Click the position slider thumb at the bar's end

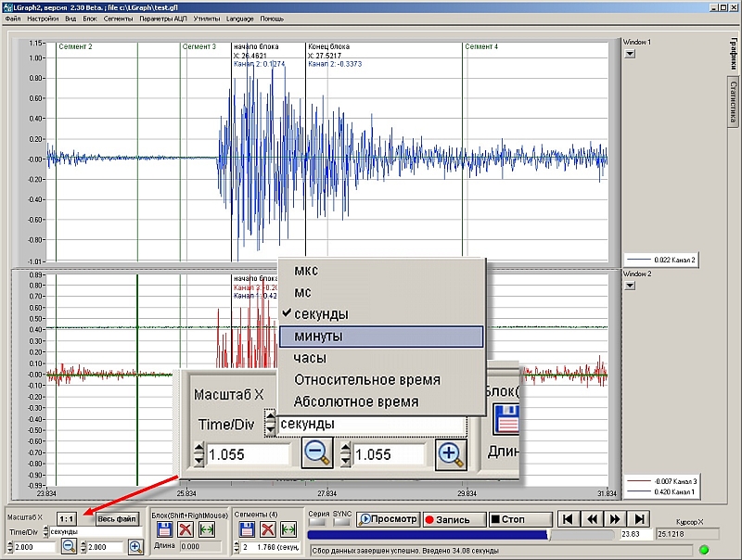pyautogui.click(x=548, y=535)
